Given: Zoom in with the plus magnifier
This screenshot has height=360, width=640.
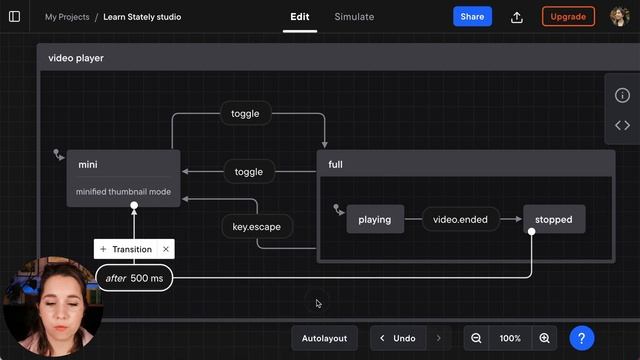Looking at the screenshot, I should pyautogui.click(x=544, y=338).
